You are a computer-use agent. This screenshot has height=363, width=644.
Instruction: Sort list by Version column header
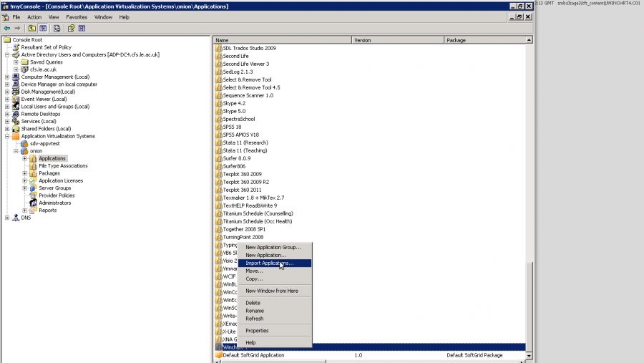click(398, 40)
